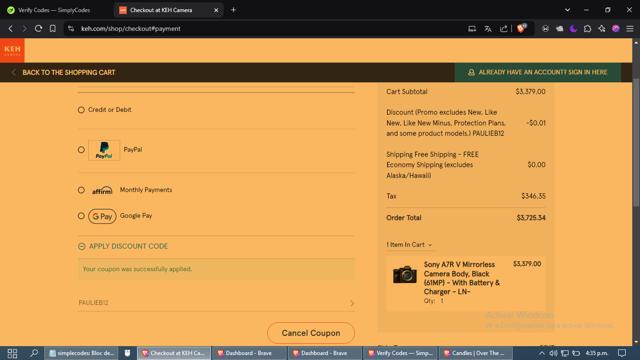Click the G Pay logo badge

coord(102,216)
